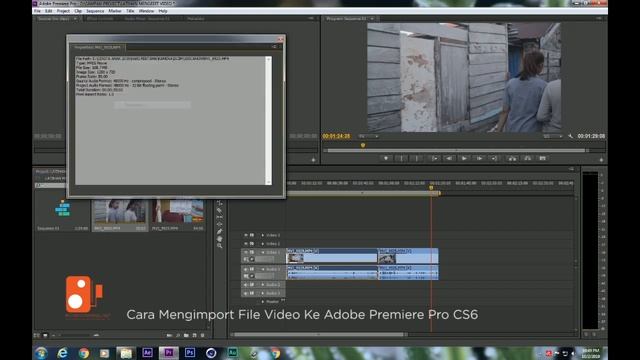Open the Window menu
Image resolution: width=640 pixels, height=360 pixels.
[146, 11]
